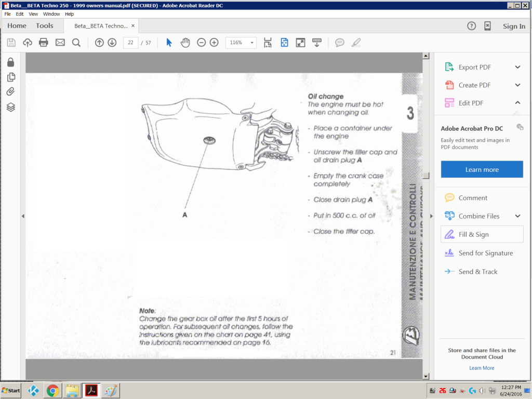
Task: Send file by email envelope icon
Action: point(60,43)
